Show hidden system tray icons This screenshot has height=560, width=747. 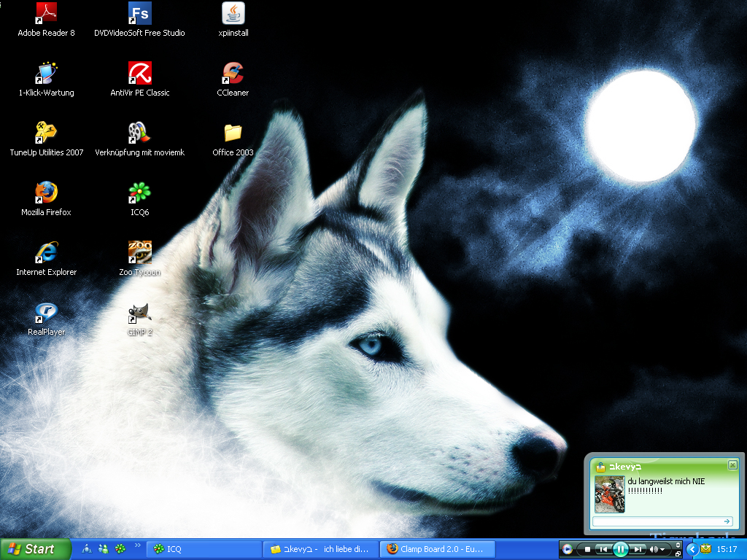pyautogui.click(x=692, y=549)
